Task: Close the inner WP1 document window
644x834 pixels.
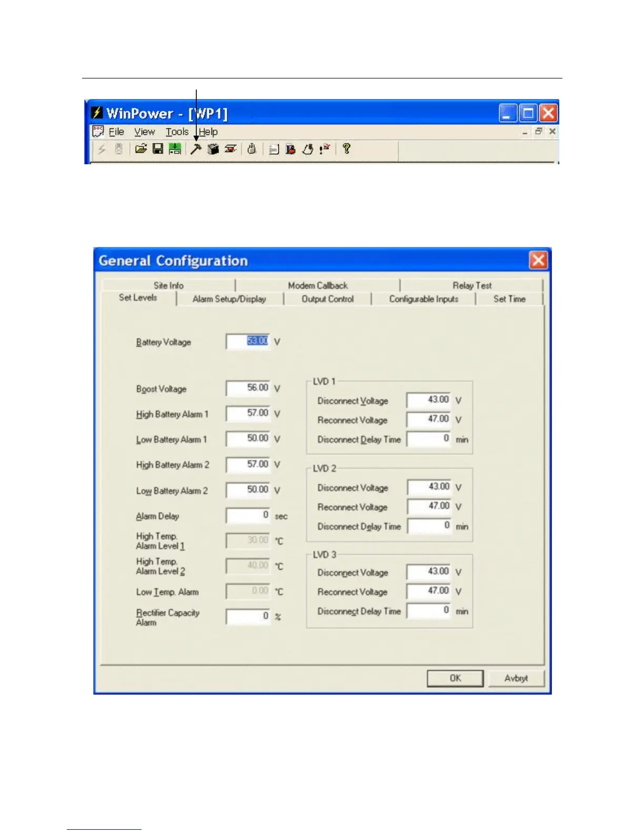Action: coord(552,132)
